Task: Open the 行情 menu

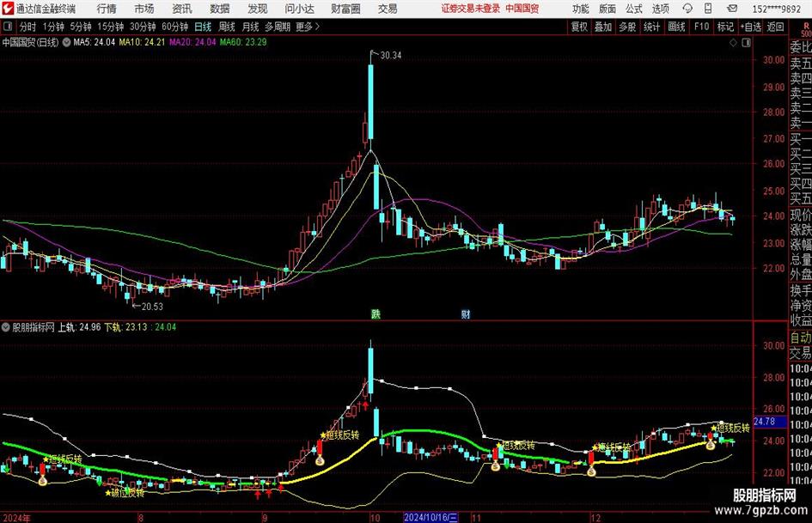Action: coord(107,9)
